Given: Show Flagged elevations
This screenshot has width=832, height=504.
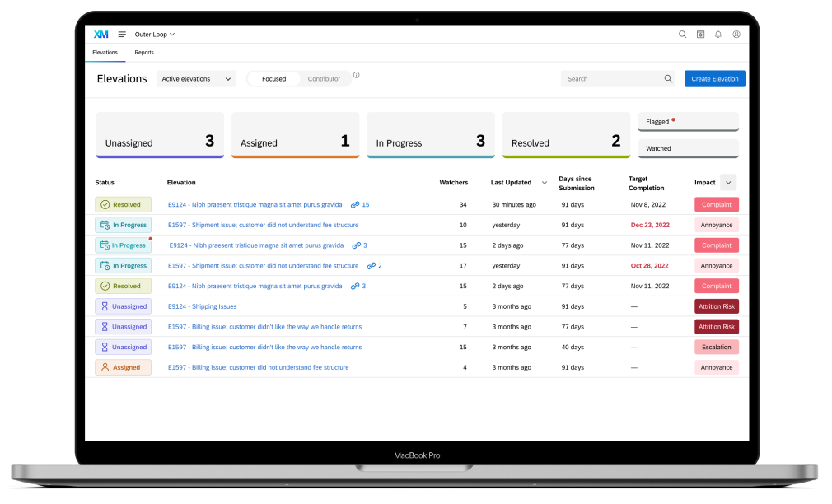Looking at the screenshot, I should 688,122.
